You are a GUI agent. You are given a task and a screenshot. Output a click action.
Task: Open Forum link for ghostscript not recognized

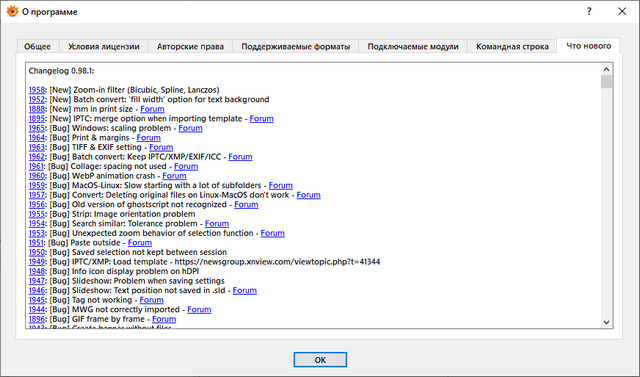[x=246, y=204]
